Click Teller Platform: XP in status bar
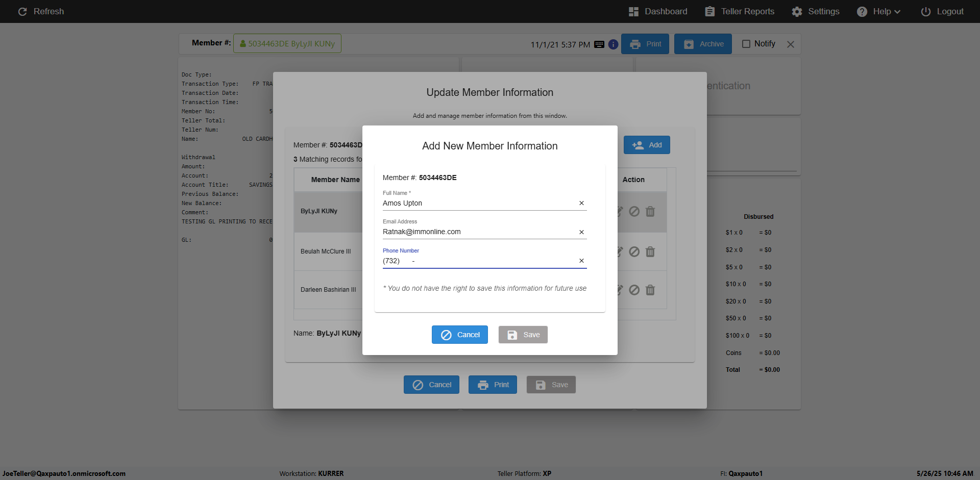The height and width of the screenshot is (480, 980). [x=524, y=473]
